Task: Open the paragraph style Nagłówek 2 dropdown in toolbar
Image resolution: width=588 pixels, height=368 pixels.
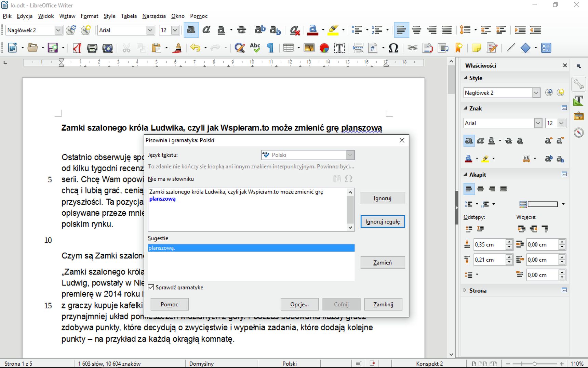Action: click(58, 30)
